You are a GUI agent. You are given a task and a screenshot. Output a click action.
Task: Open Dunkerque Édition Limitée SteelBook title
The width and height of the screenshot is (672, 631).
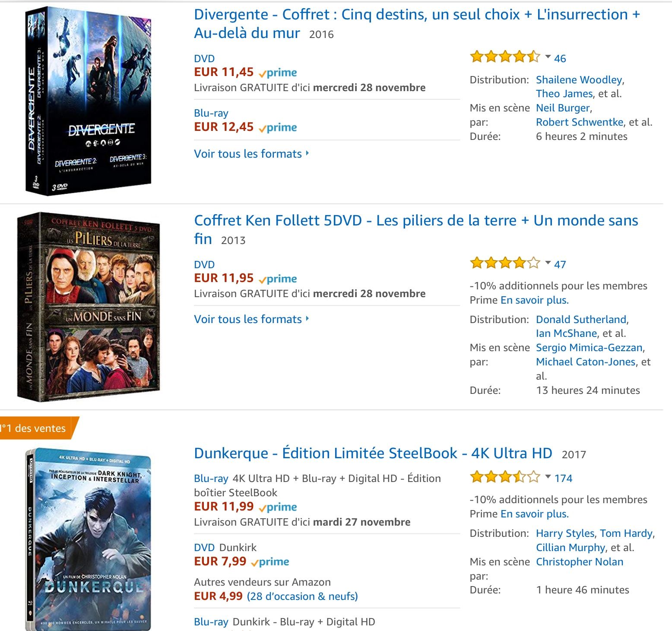(x=373, y=453)
